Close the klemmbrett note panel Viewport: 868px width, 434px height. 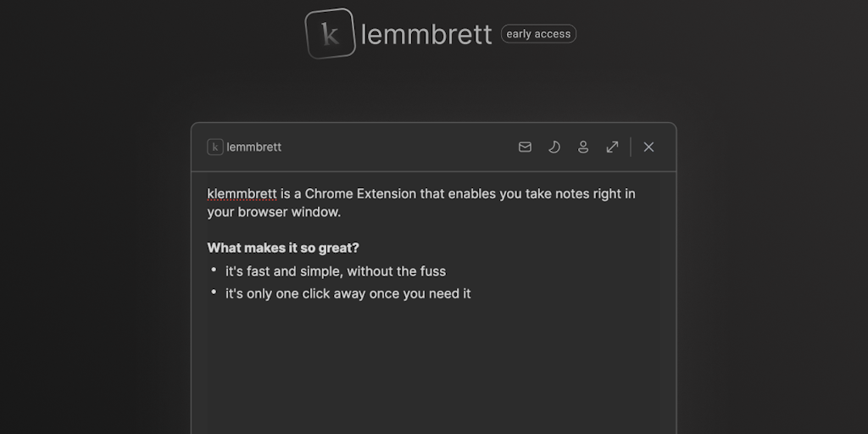[648, 147]
